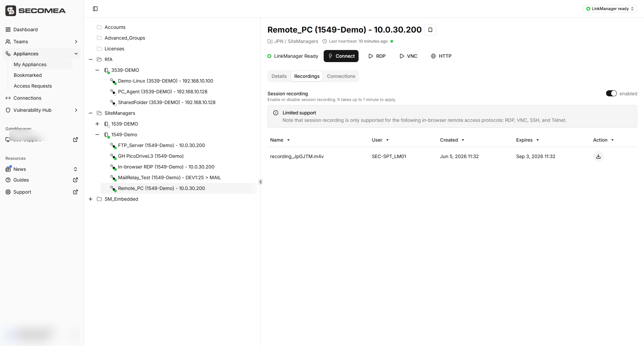Screen dimensions: 644x346
Task: Download recording_JpGJTM.m4v
Action: tap(598, 156)
